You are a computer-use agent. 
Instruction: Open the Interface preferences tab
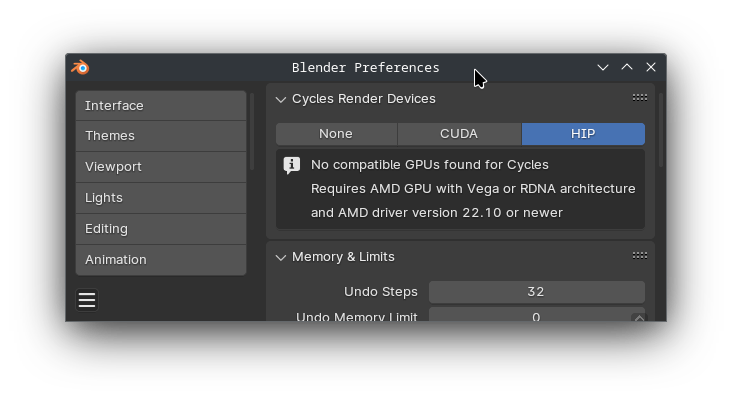tap(161, 106)
